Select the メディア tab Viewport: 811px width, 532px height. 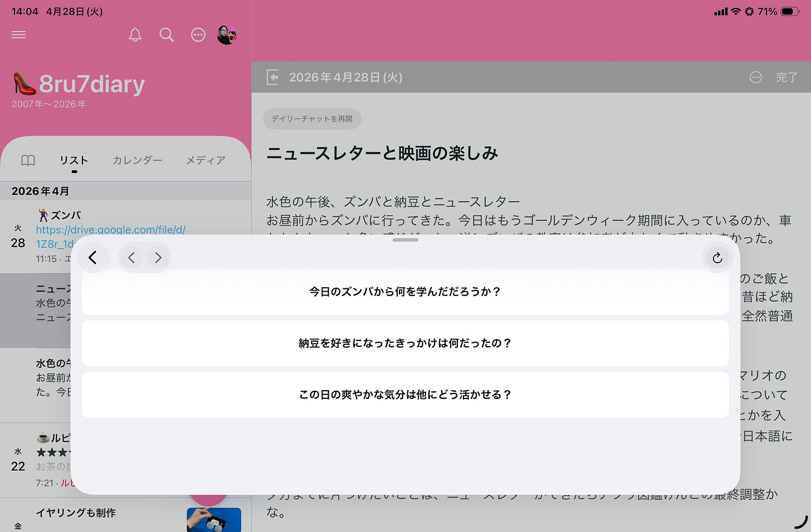click(x=206, y=160)
